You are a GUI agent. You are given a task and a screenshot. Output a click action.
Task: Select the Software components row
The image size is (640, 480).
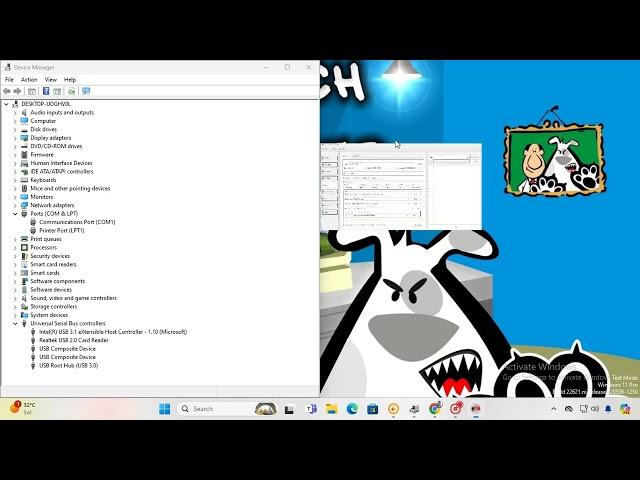click(58, 281)
